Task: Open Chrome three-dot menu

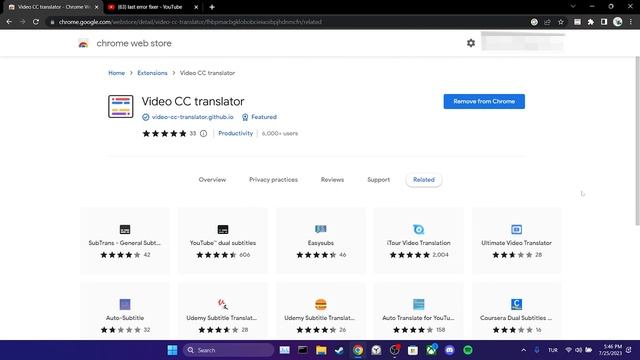Action: (631, 22)
